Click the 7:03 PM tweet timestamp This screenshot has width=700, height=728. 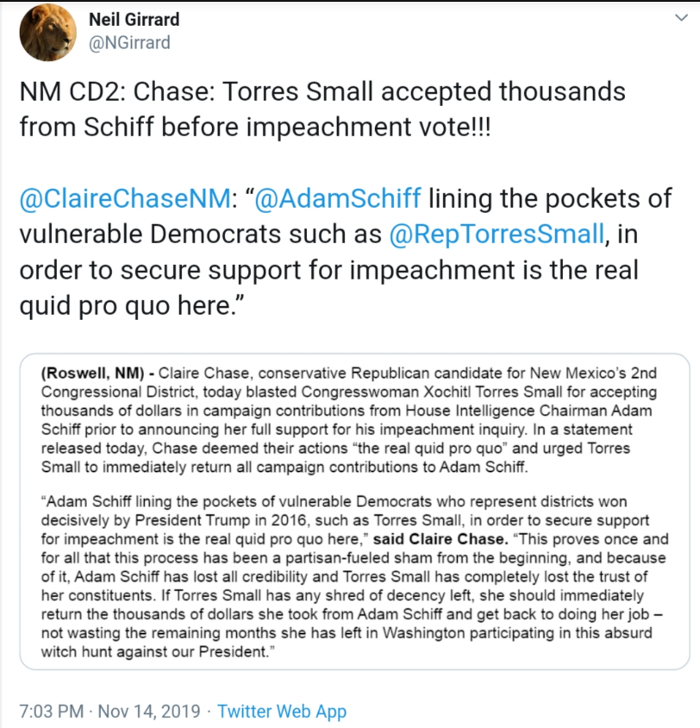[52, 712]
